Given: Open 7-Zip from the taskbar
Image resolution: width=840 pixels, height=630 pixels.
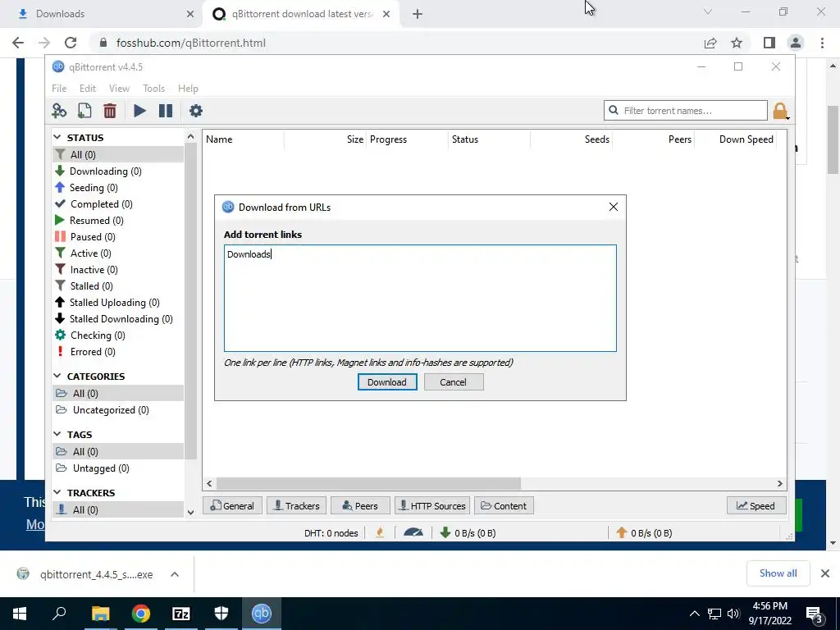Looking at the screenshot, I should [x=181, y=614].
